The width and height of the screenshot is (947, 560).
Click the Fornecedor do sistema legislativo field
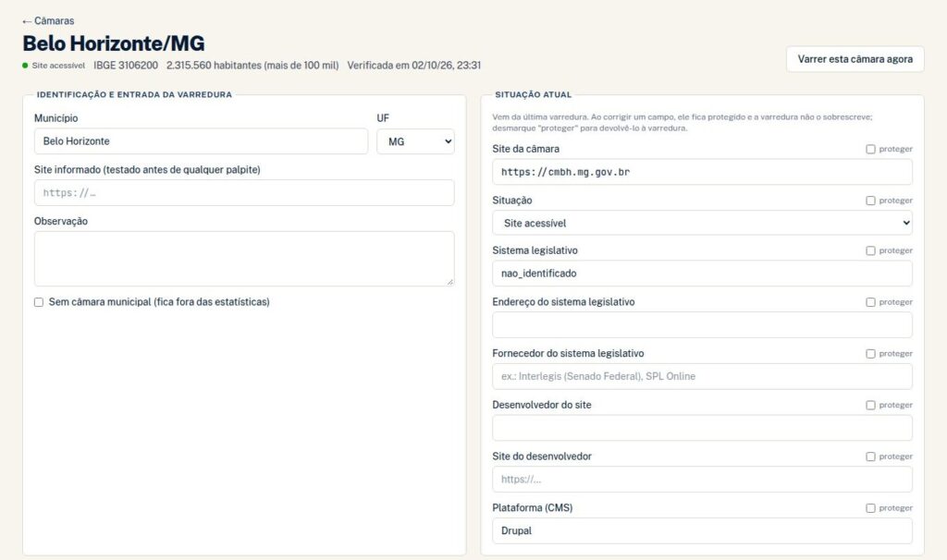(702, 376)
